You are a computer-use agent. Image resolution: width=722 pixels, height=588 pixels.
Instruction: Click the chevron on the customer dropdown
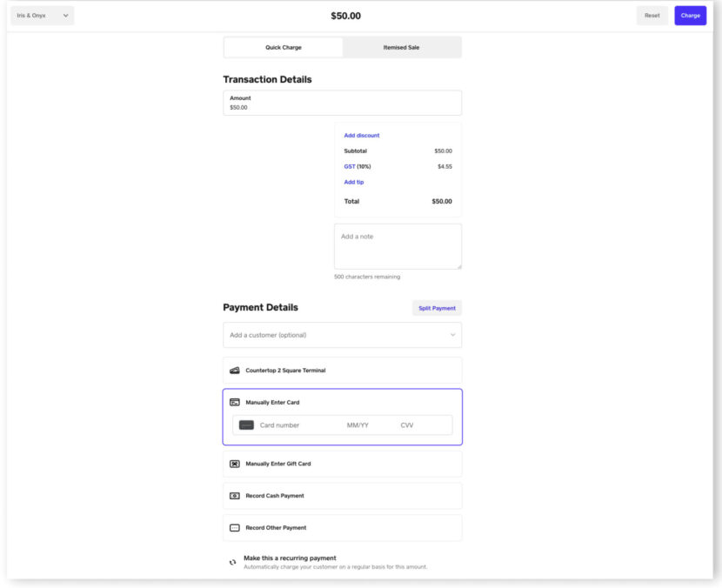pos(452,334)
